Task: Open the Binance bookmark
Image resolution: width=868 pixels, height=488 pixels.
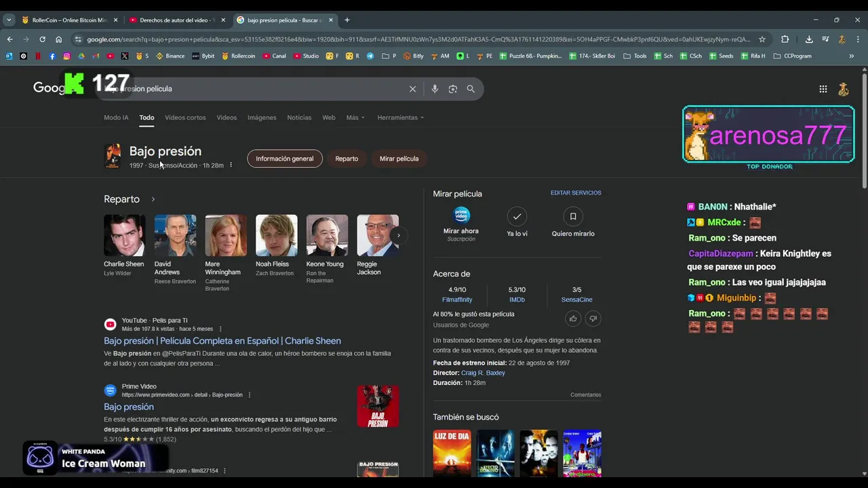Action: (x=170, y=56)
